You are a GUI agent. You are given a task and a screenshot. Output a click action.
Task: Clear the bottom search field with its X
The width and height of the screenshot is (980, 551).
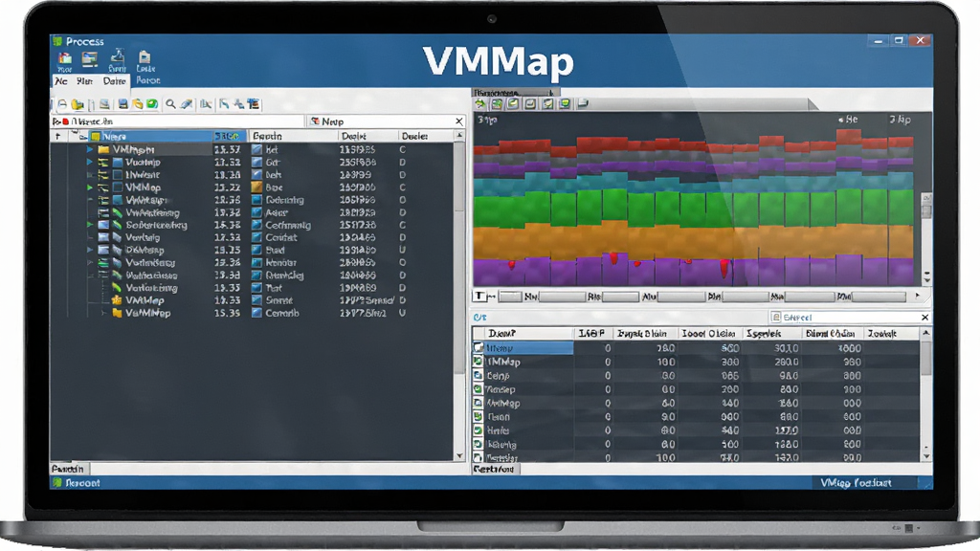point(925,318)
